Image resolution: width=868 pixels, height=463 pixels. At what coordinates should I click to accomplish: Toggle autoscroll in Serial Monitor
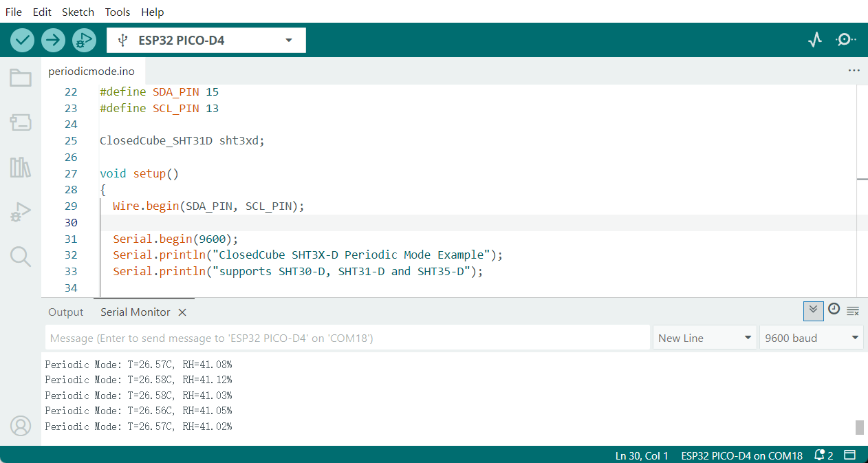click(813, 310)
